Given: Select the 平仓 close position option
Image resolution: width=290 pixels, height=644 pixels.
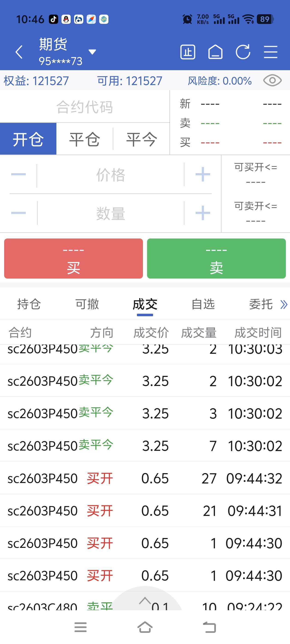Looking at the screenshot, I should click(84, 139).
